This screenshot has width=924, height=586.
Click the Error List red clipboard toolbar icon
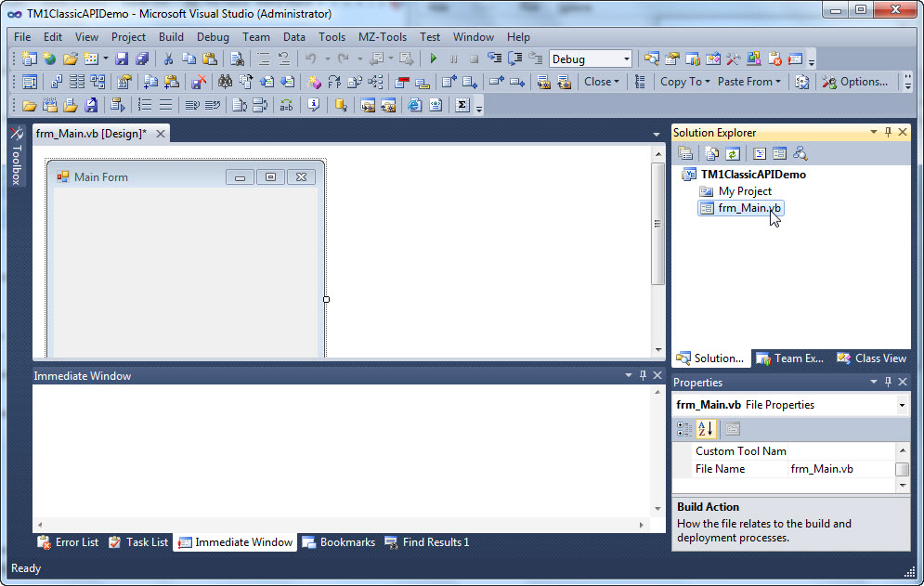pos(774,59)
